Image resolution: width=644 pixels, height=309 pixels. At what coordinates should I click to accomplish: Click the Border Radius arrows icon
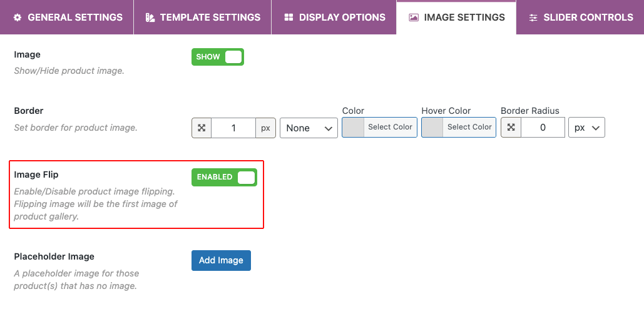[x=511, y=128]
